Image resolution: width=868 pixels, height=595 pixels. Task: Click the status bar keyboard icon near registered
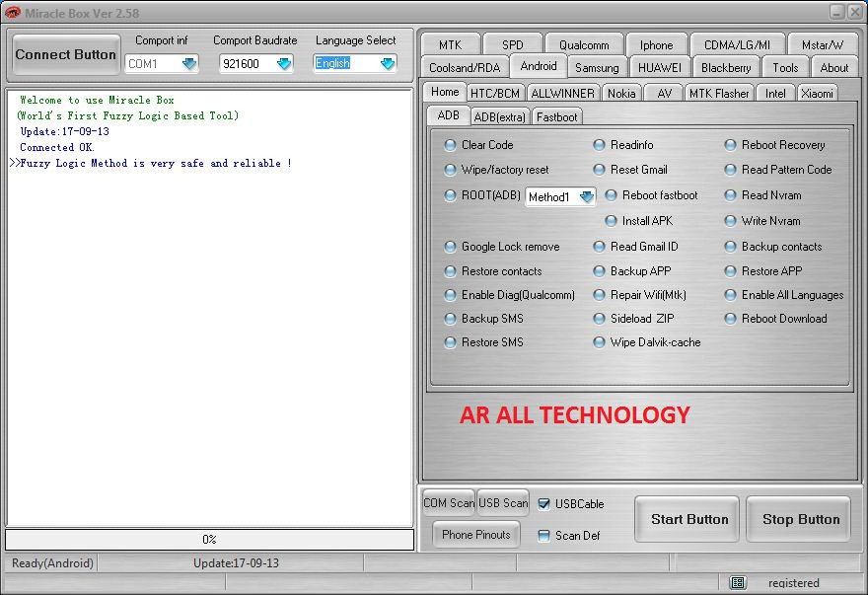tap(738, 582)
